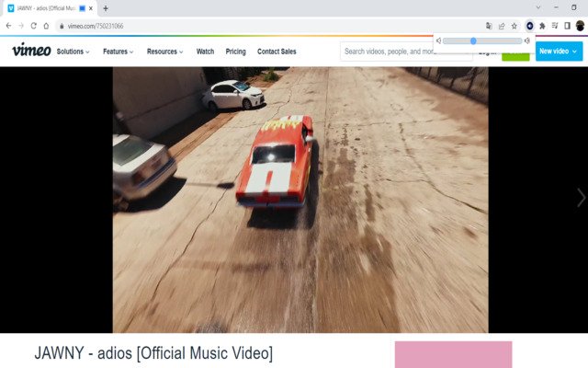Bookmark this tab with star icon

coord(514,26)
